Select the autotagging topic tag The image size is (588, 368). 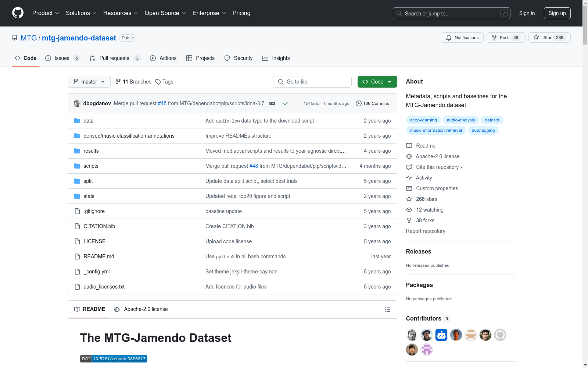coord(483,130)
